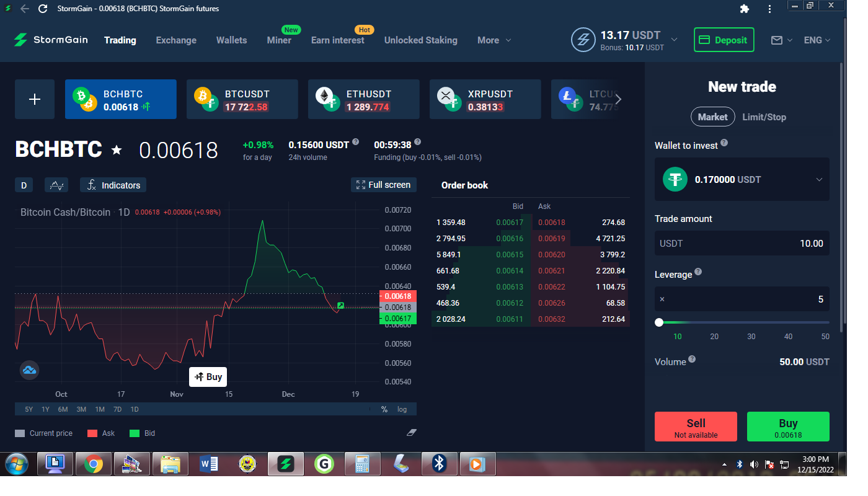
Task: Open the Windows Start menu
Action: (17, 463)
